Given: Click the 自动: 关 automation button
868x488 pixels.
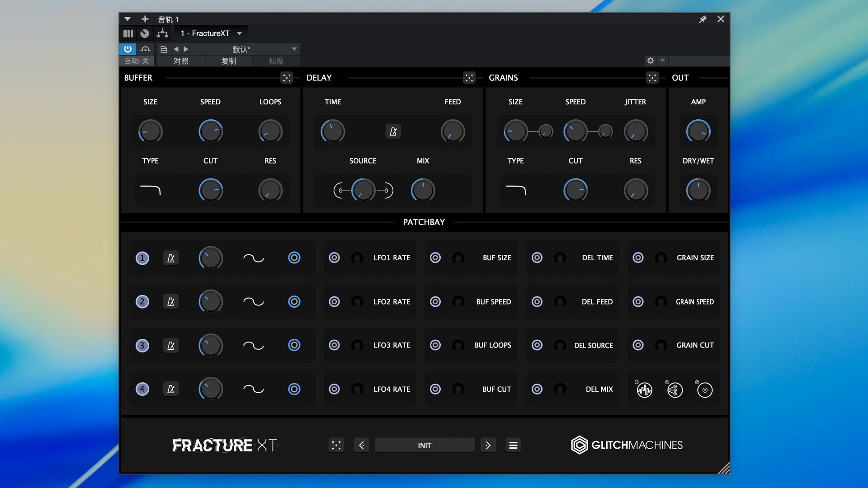Looking at the screenshot, I should (x=137, y=61).
